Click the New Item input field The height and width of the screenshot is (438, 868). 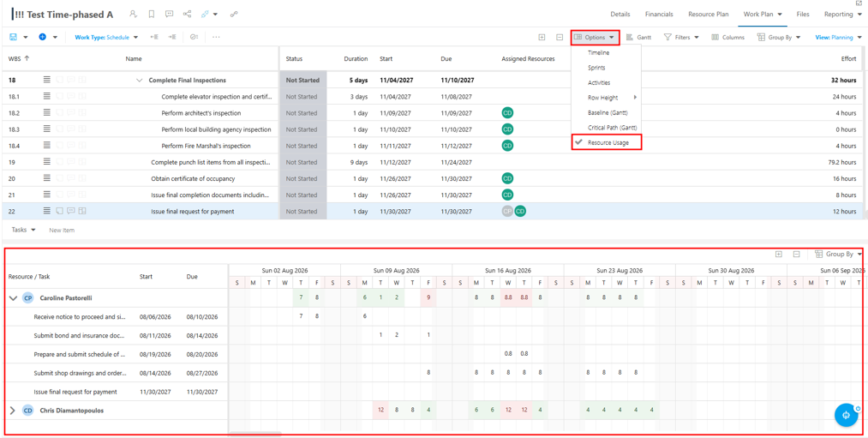coord(62,230)
